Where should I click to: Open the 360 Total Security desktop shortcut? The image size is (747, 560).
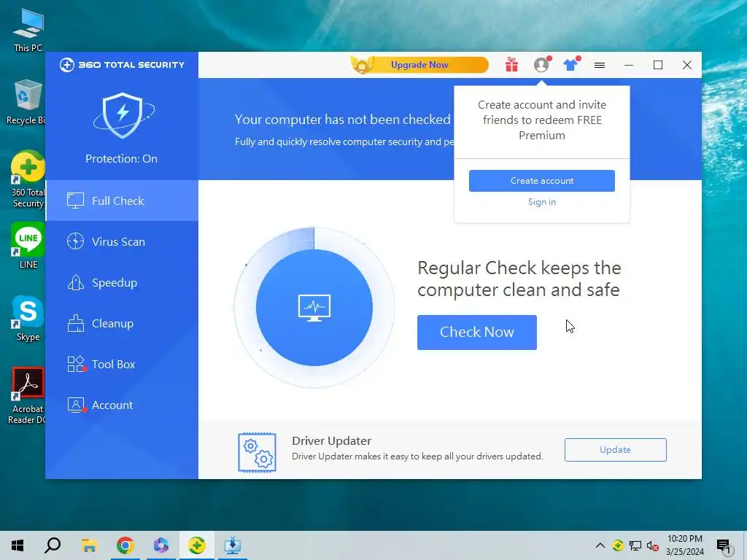[x=28, y=179]
